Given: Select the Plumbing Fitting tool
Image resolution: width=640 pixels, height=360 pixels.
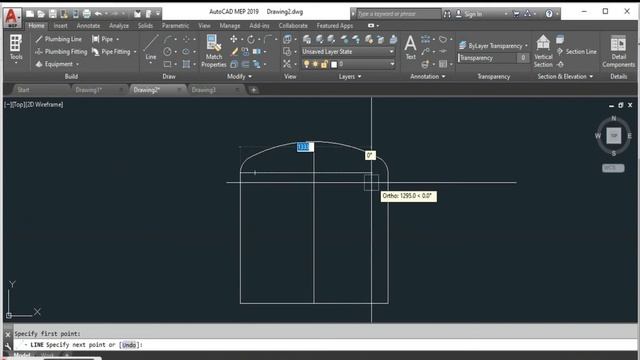Looking at the screenshot, I should coord(61,52).
